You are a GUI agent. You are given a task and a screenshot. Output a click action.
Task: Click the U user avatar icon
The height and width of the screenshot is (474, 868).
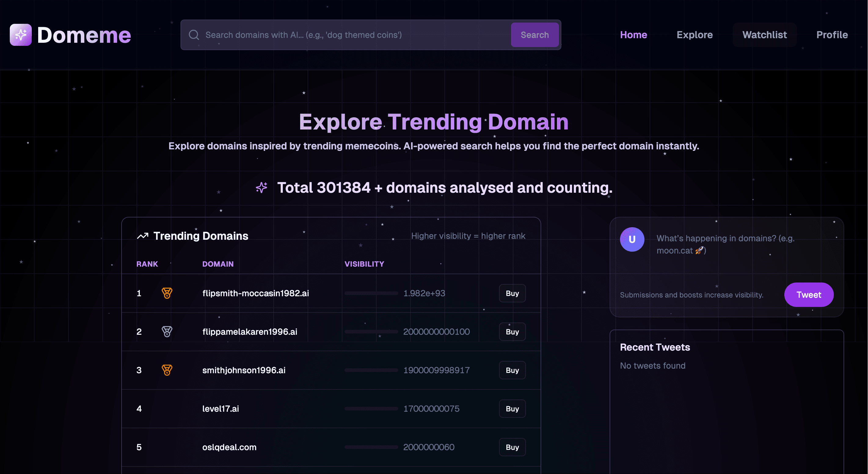tap(632, 239)
